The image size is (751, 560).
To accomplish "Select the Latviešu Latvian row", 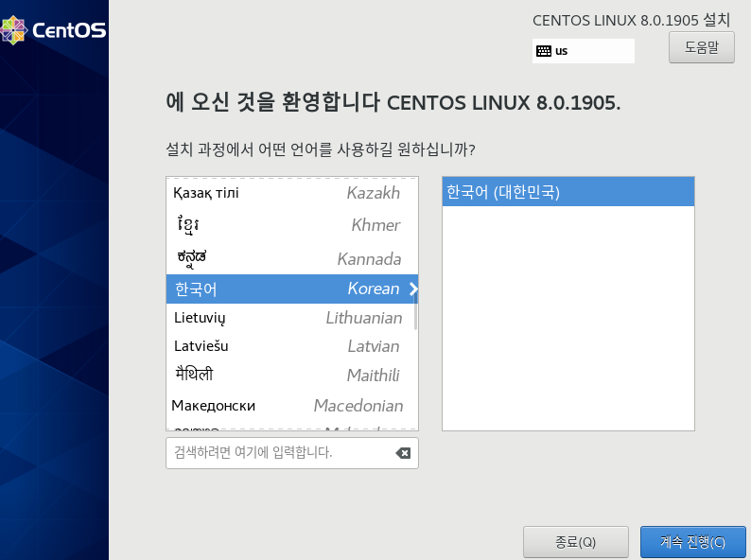I will coord(292,346).
